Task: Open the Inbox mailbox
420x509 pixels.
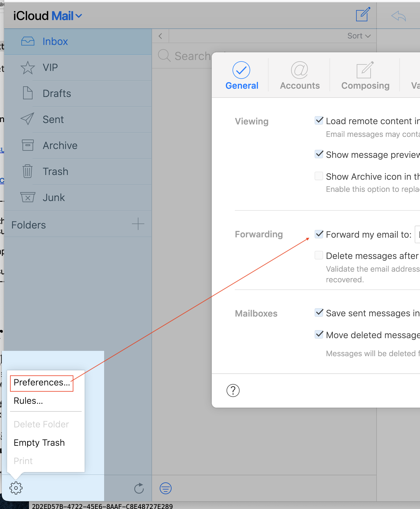Action: coord(78,42)
